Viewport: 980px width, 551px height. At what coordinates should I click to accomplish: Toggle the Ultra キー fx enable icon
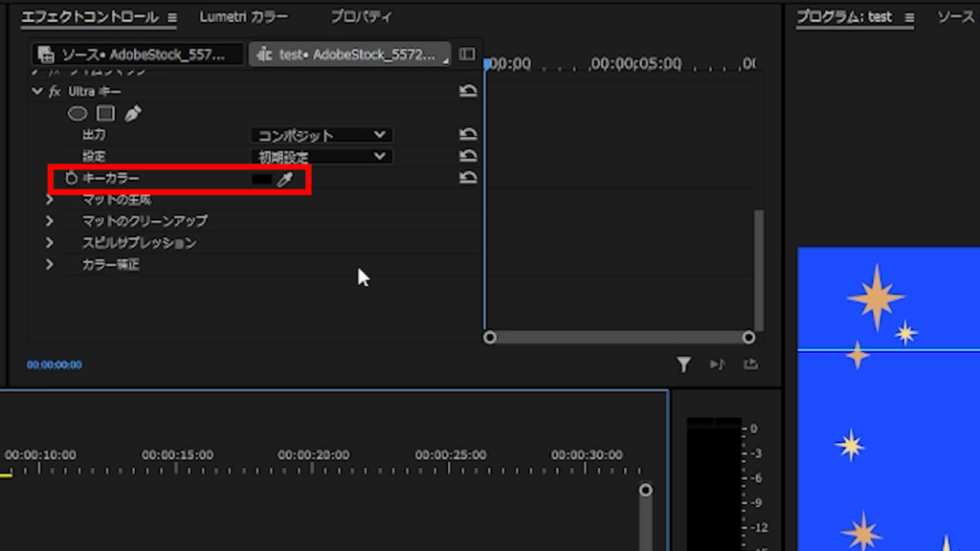tap(55, 92)
